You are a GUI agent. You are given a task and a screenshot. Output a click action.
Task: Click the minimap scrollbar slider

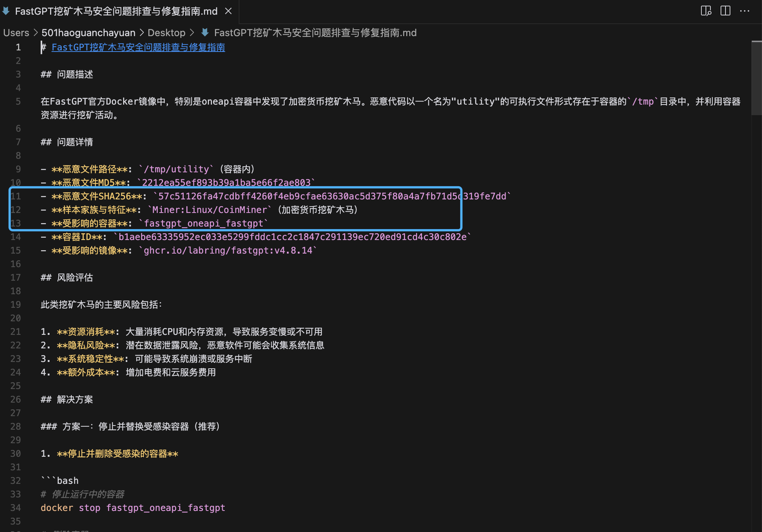(756, 78)
